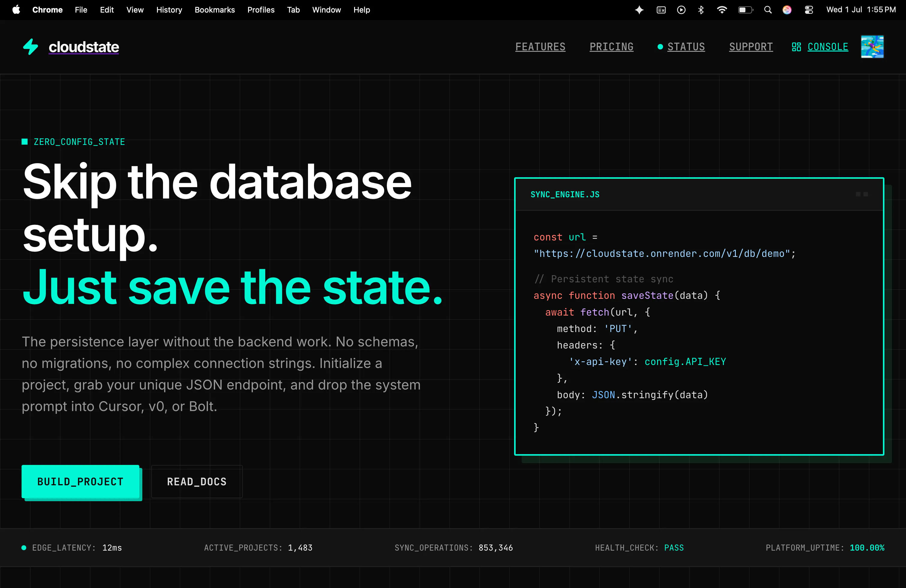Click the BUILD_PROJECT button
This screenshot has width=906, height=588.
[x=80, y=481]
